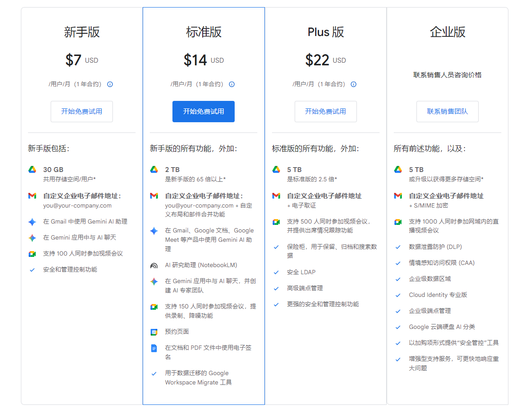
Task: Click the Google Drive icon next to 30 GB
Action: pyautogui.click(x=33, y=169)
